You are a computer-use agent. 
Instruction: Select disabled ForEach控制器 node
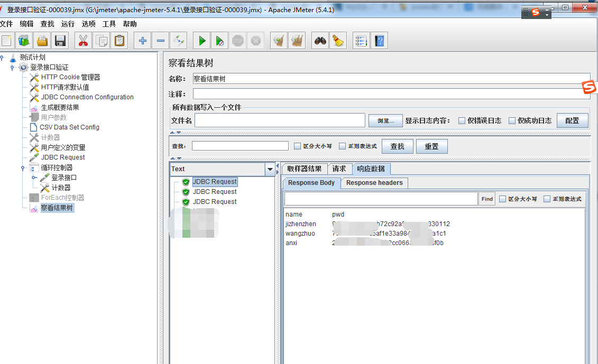(62, 198)
